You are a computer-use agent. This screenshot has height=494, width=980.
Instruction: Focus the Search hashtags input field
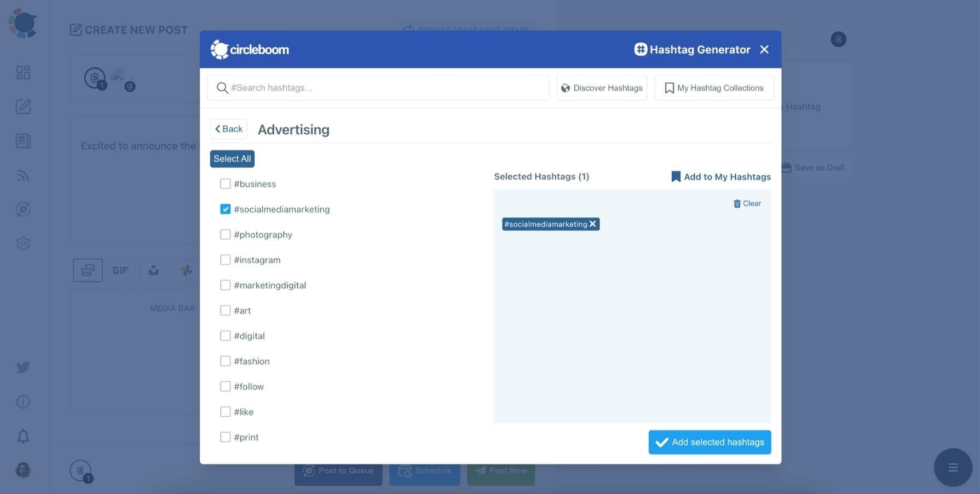pyautogui.click(x=378, y=88)
